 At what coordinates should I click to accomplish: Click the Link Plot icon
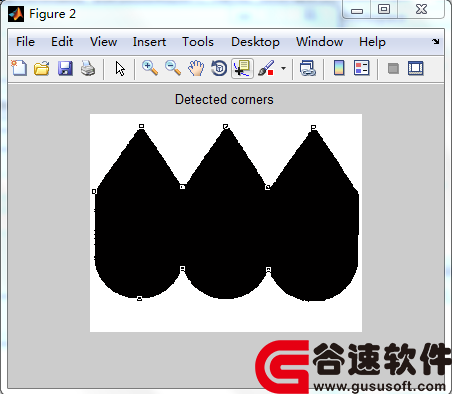307,68
